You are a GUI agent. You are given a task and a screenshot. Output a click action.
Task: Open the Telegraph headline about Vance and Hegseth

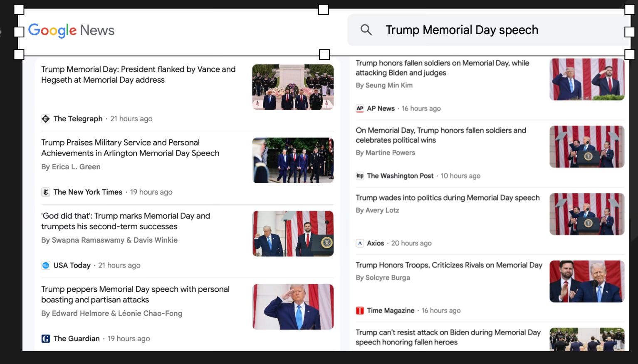click(x=138, y=74)
